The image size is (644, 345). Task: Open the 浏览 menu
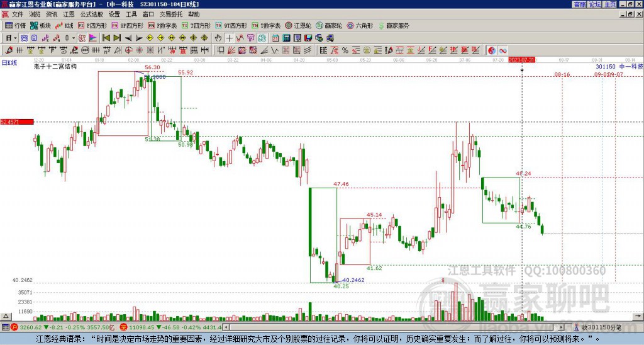point(35,14)
